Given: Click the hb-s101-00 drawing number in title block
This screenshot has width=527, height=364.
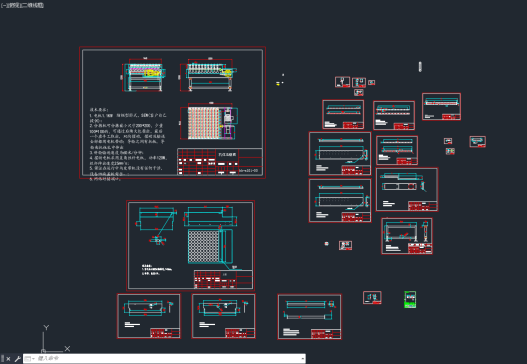Looking at the screenshot, I should 248,171.
